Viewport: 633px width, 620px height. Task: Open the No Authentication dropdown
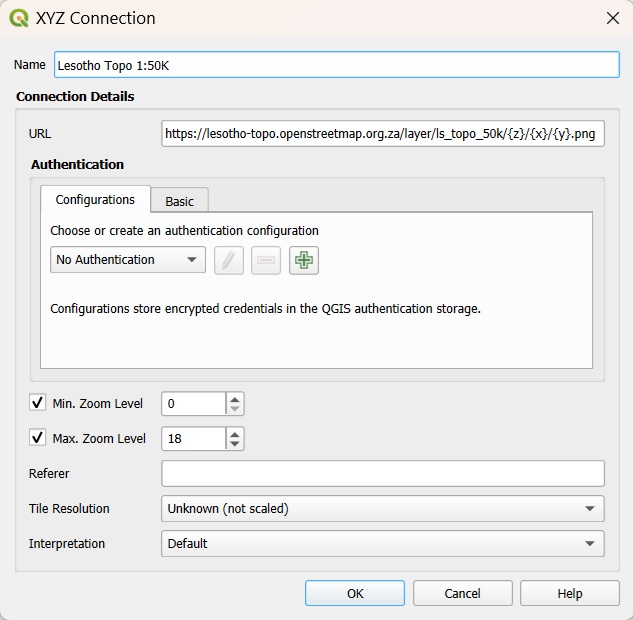point(128,260)
